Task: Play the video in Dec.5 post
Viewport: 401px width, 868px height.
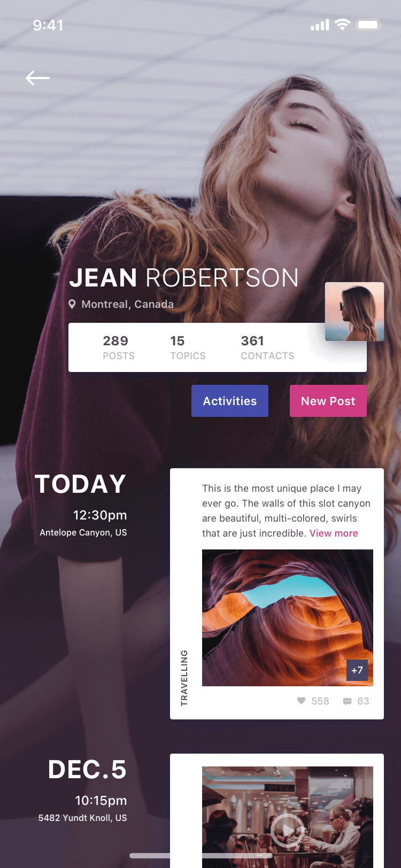Action: tap(287, 830)
